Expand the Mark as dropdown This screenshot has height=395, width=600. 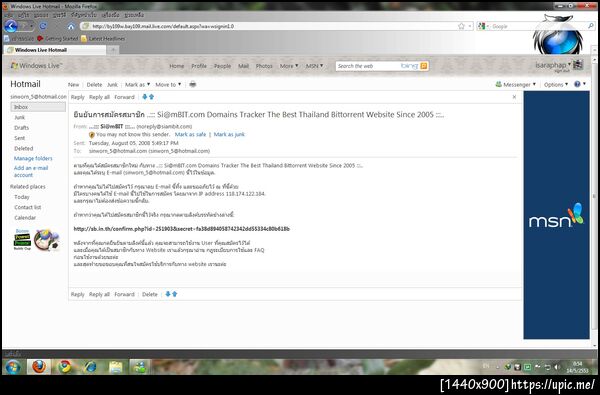(x=137, y=85)
